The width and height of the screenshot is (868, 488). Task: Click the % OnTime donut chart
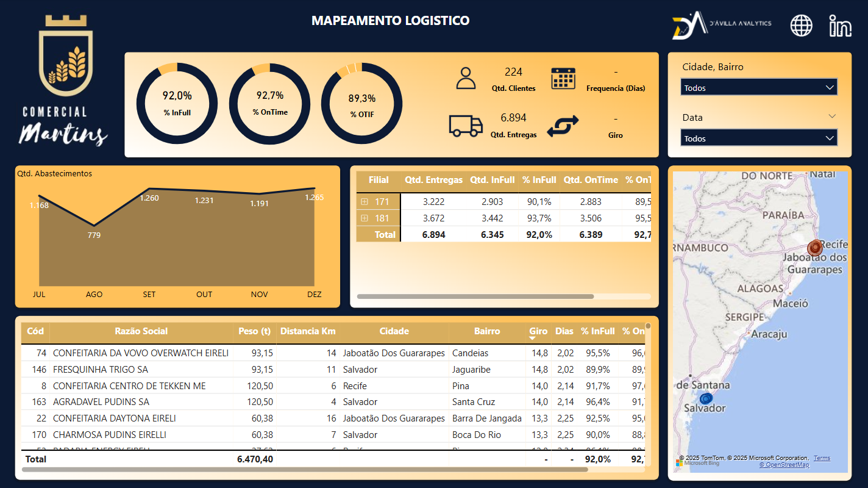(x=270, y=103)
